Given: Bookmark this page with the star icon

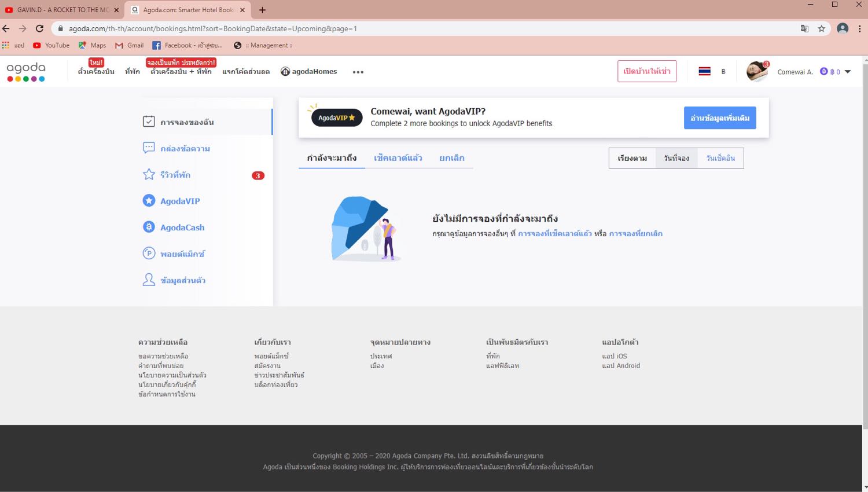Looking at the screenshot, I should 822,28.
